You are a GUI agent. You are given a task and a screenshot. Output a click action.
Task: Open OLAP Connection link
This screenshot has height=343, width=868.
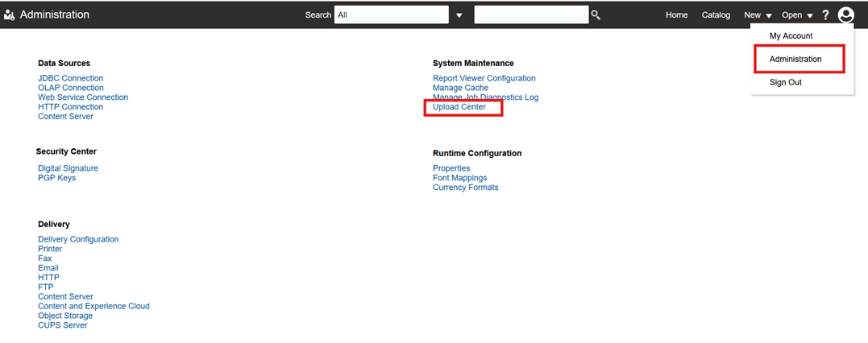71,88
